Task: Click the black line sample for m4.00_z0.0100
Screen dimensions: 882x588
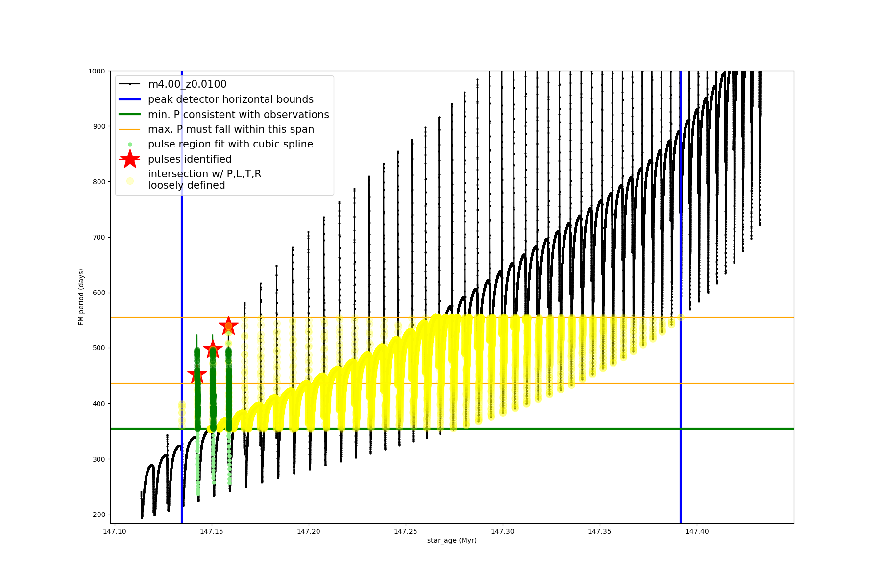Action: click(130, 84)
